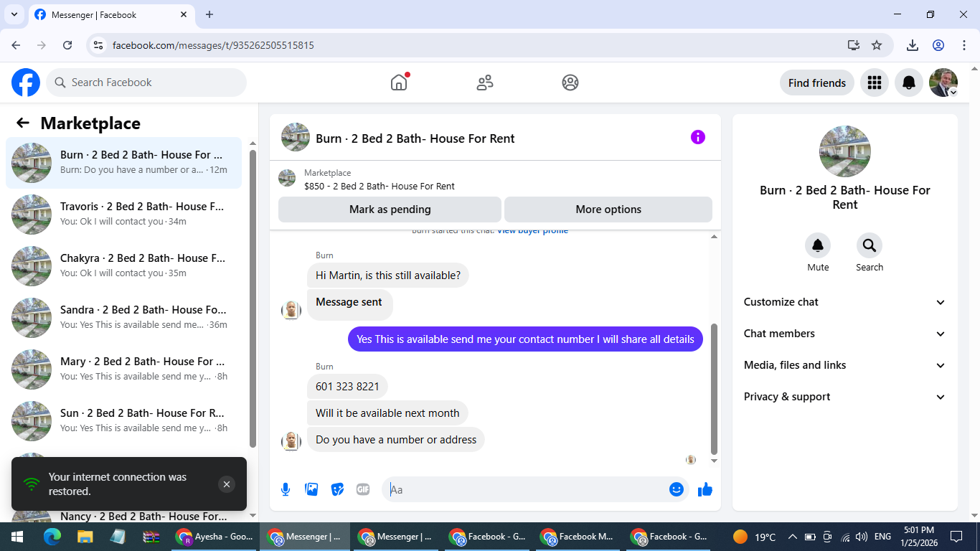Open the Travoris conversation
The height and width of the screenshot is (551, 980).
pyautogui.click(x=124, y=215)
